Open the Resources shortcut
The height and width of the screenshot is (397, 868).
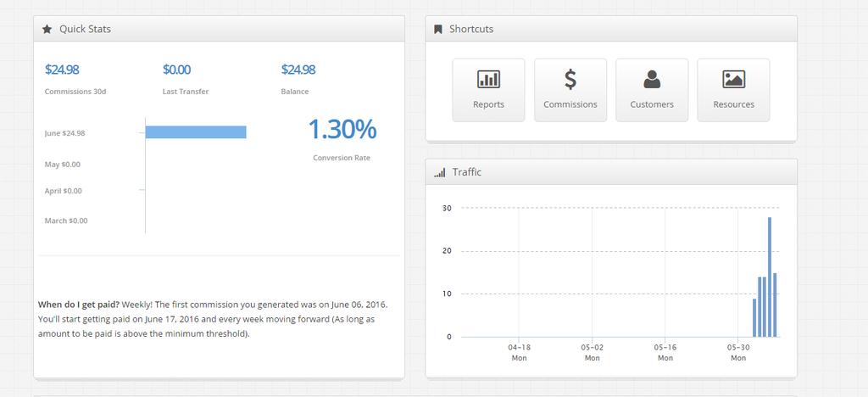tap(733, 90)
